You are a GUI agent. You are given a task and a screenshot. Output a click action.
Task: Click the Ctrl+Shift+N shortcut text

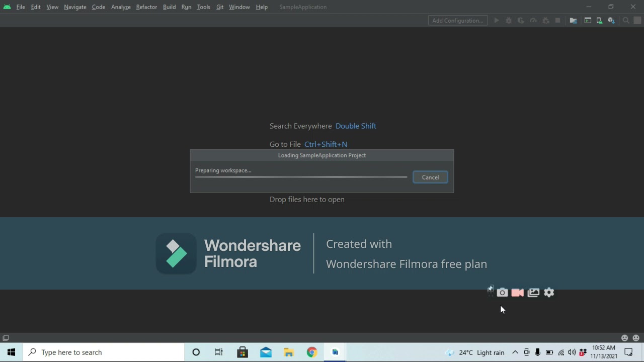pos(326,144)
